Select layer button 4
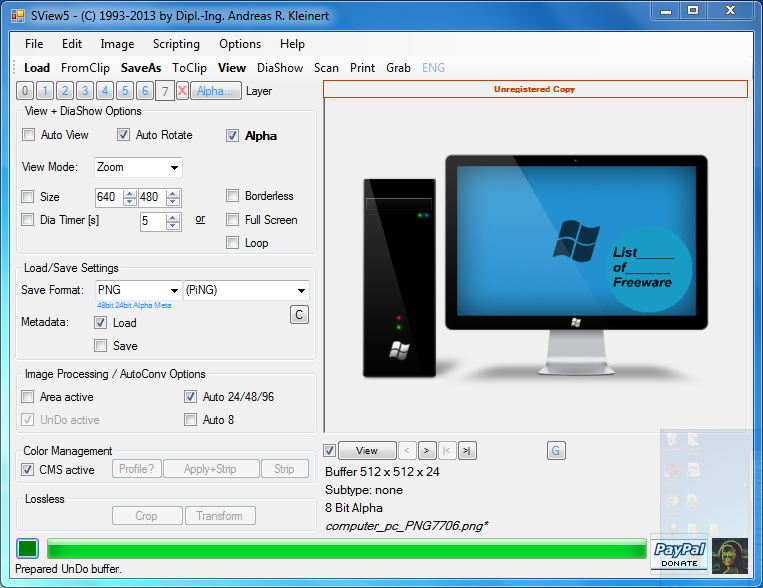Screen dimensions: 763x588 coord(105,91)
